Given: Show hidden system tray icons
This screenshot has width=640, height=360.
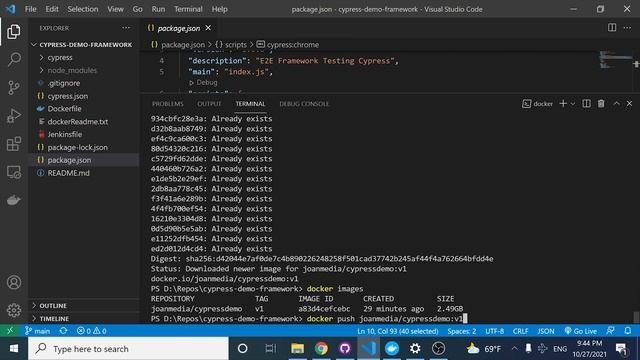Looking at the screenshot, I should [x=514, y=348].
